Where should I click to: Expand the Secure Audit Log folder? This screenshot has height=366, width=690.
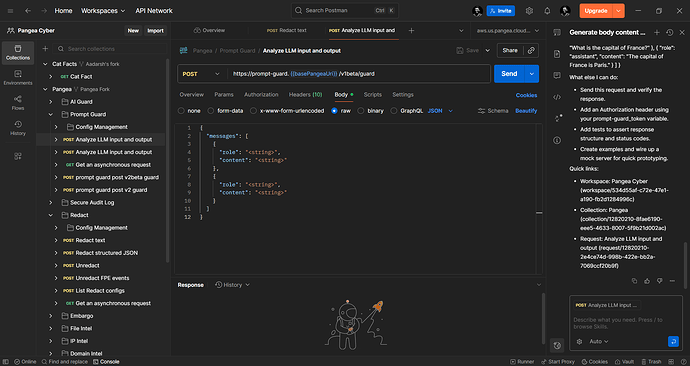pyautogui.click(x=51, y=203)
